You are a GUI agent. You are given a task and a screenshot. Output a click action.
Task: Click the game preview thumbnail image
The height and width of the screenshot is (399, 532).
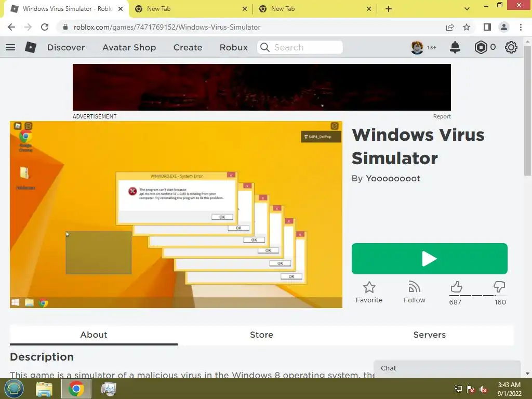coord(176,215)
